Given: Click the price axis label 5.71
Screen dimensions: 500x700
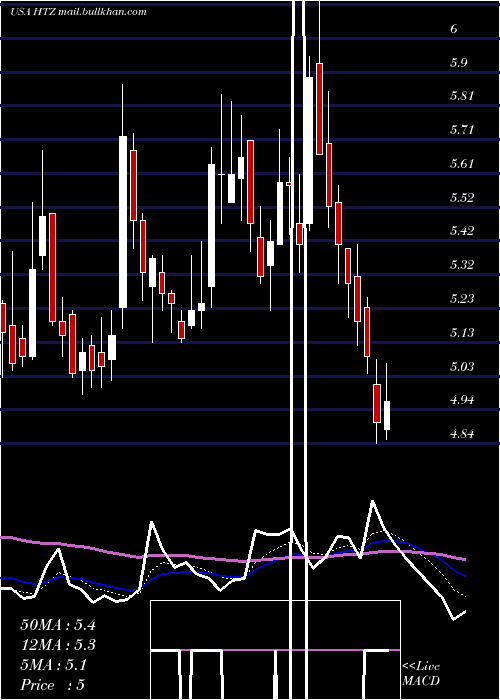Looking at the screenshot, I should (461, 130).
